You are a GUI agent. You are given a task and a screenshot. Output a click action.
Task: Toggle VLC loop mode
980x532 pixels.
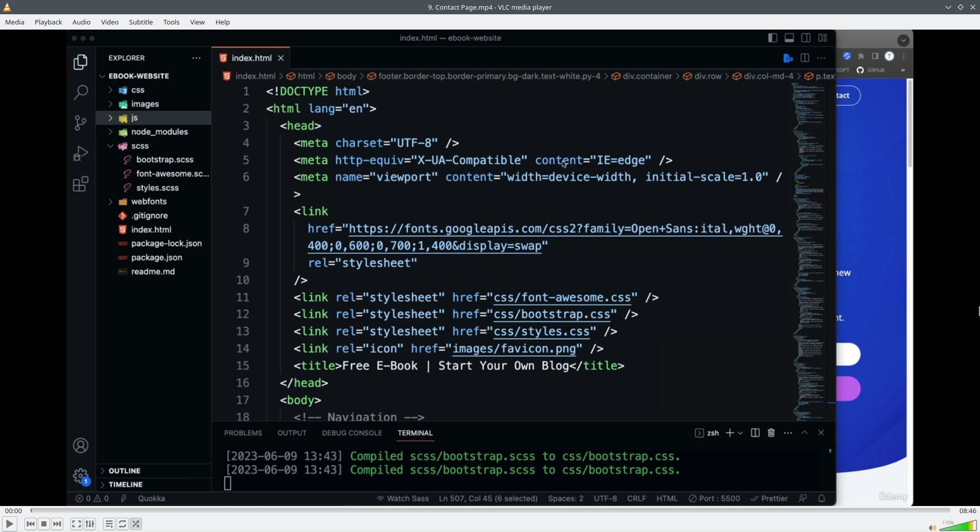[122, 524]
